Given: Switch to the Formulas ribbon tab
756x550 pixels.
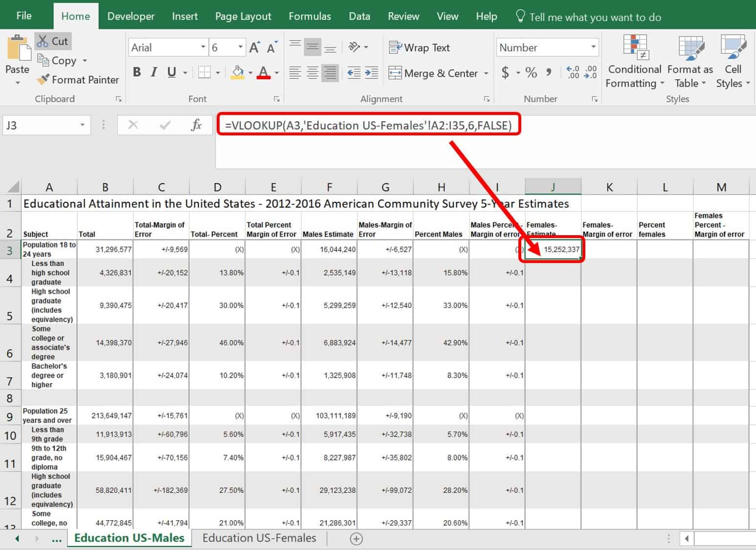Looking at the screenshot, I should click(x=310, y=16).
